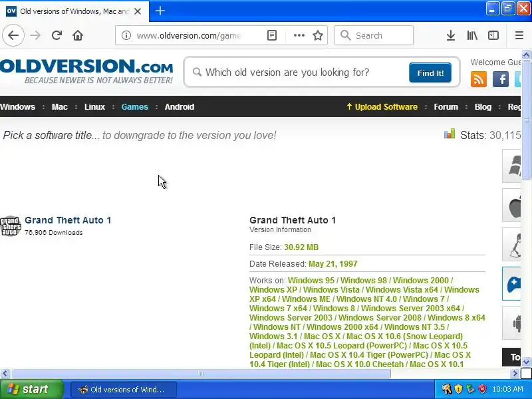The width and height of the screenshot is (532, 399).
Task: Show site information icon in address bar
Action: coord(126,35)
